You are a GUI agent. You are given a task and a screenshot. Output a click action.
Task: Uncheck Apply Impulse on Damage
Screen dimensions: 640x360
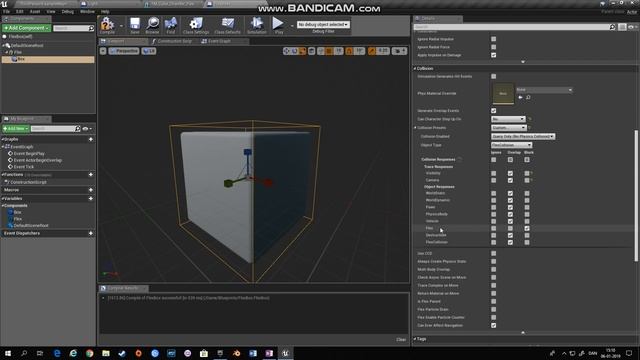pyautogui.click(x=493, y=55)
